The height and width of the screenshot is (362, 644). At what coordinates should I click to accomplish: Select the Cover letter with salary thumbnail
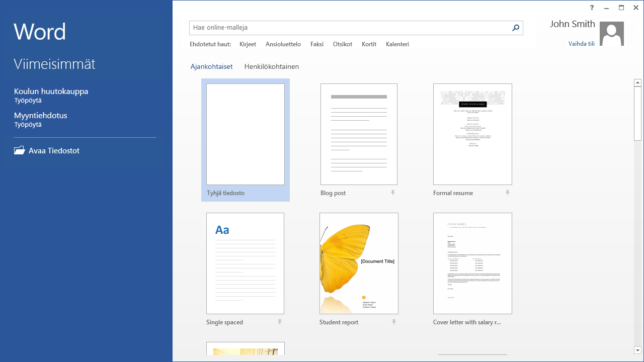(472, 263)
